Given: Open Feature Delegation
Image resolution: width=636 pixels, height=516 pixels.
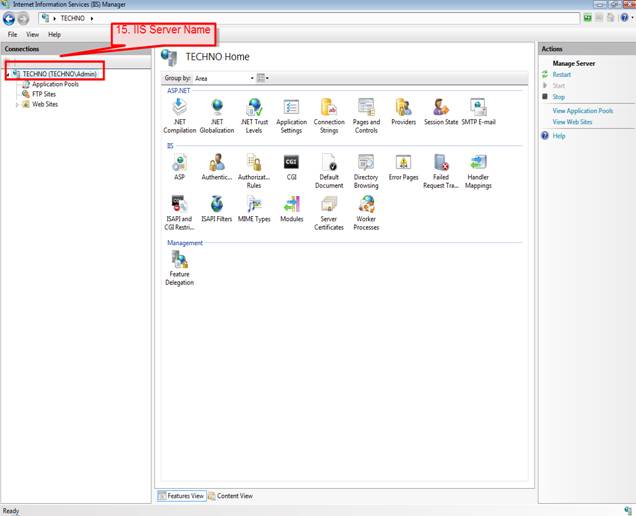Looking at the screenshot, I should coord(179,268).
